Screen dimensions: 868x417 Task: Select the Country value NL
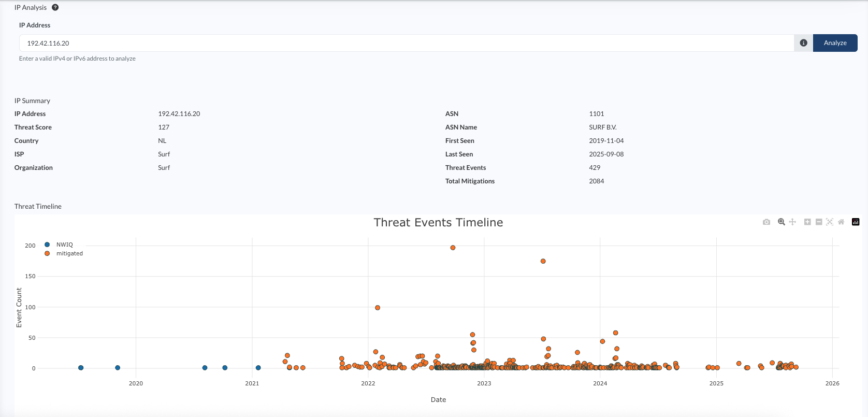(162, 140)
